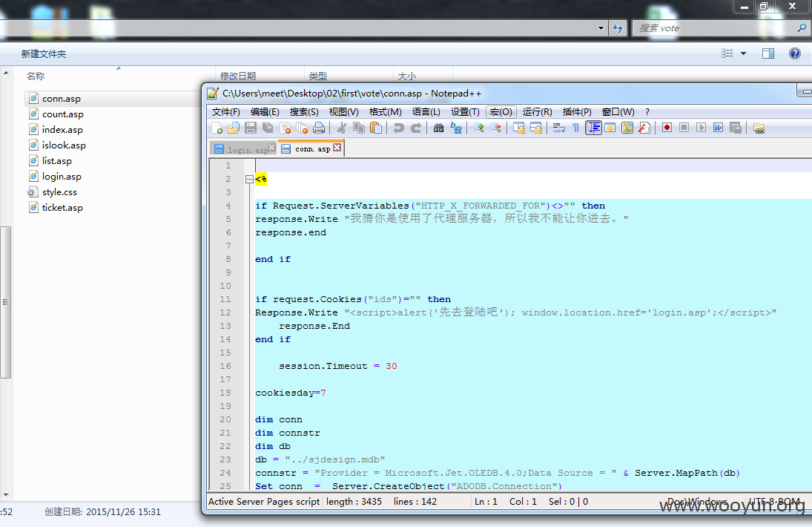
Task: Toggle the indent guide button
Action: pyautogui.click(x=593, y=128)
